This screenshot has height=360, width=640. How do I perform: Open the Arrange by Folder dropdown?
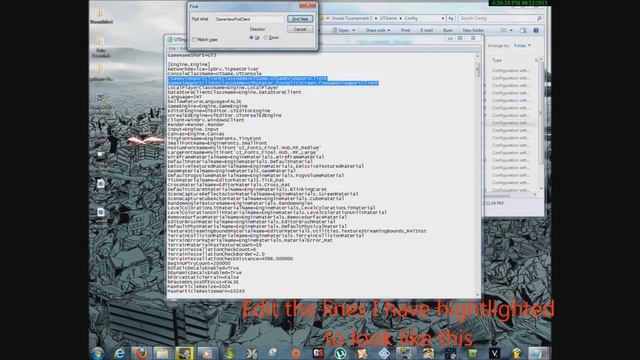(522, 46)
